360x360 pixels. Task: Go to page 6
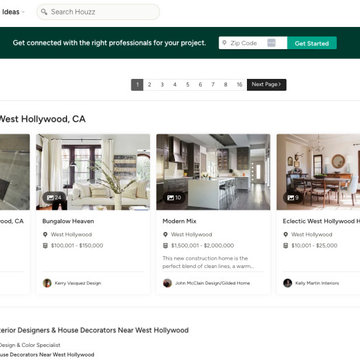[200, 85]
